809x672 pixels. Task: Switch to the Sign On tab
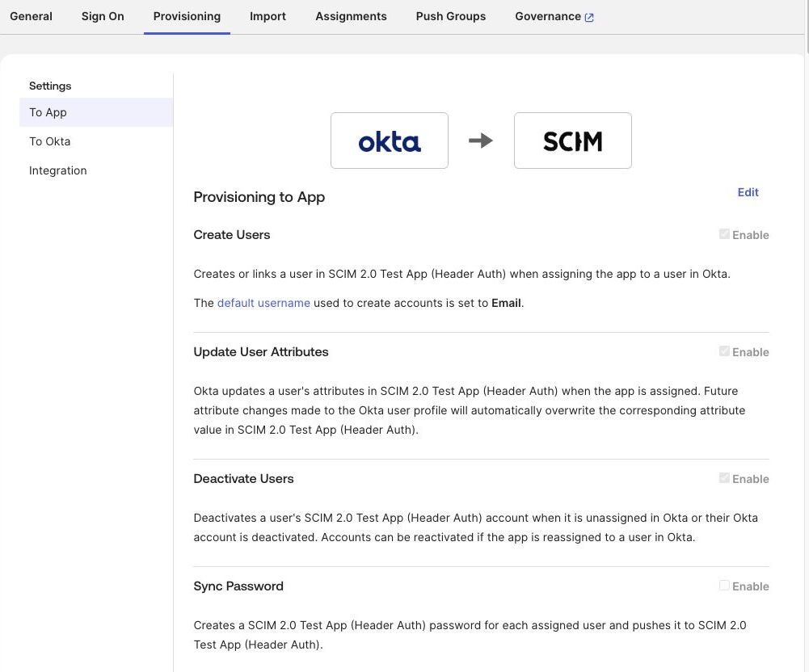tap(103, 16)
